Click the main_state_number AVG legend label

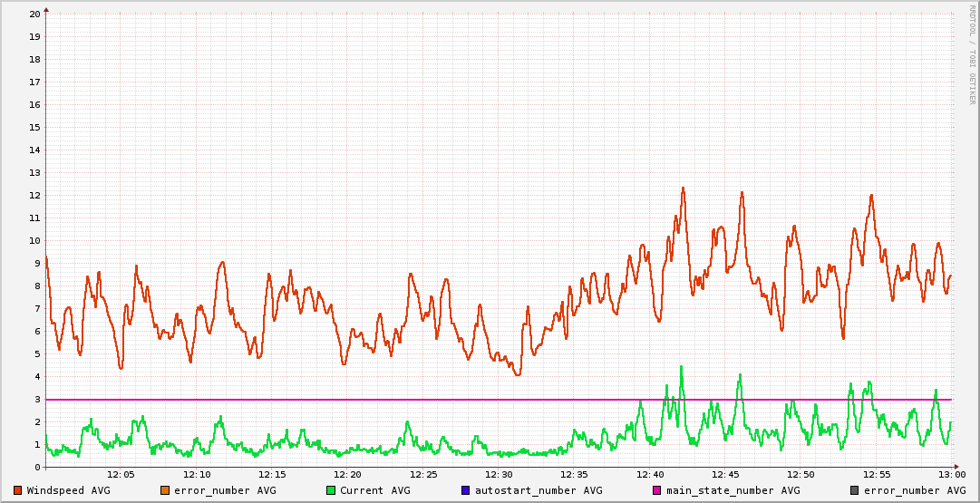[733, 490]
